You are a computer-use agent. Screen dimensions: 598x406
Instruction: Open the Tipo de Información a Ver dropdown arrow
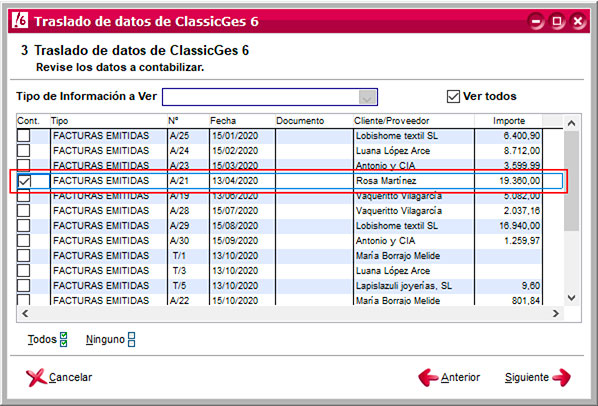(x=367, y=97)
